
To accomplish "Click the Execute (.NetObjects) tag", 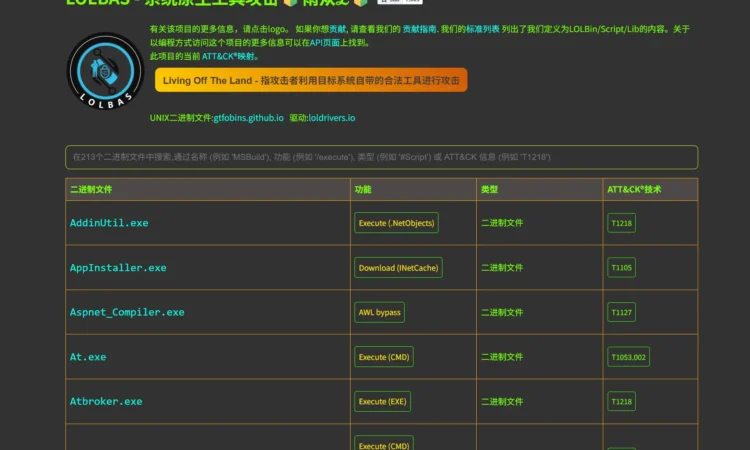I will point(397,223).
